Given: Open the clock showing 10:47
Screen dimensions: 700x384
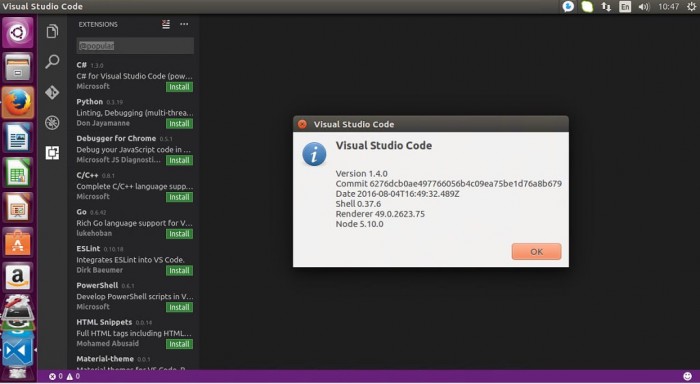Looking at the screenshot, I should click(x=668, y=7).
